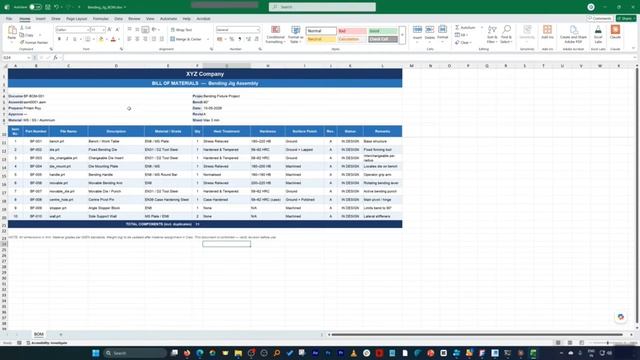This screenshot has height=360, width=640.
Task: Apply the Bad cell style
Action: click(352, 31)
